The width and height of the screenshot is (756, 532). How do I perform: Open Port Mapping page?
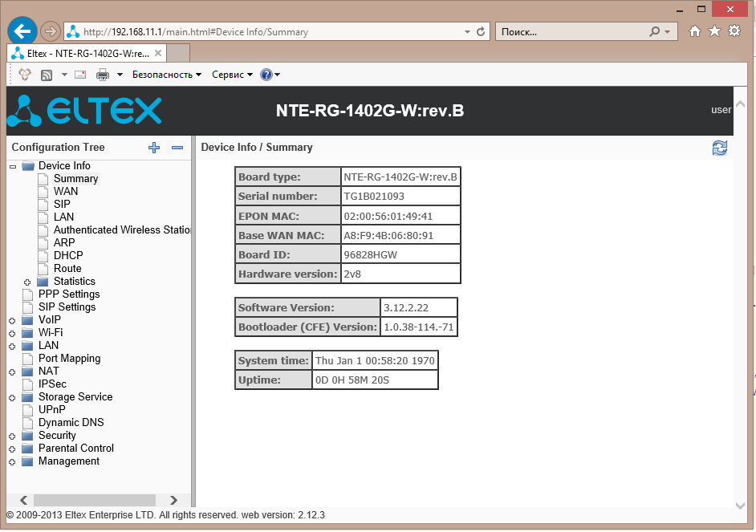[x=70, y=359]
